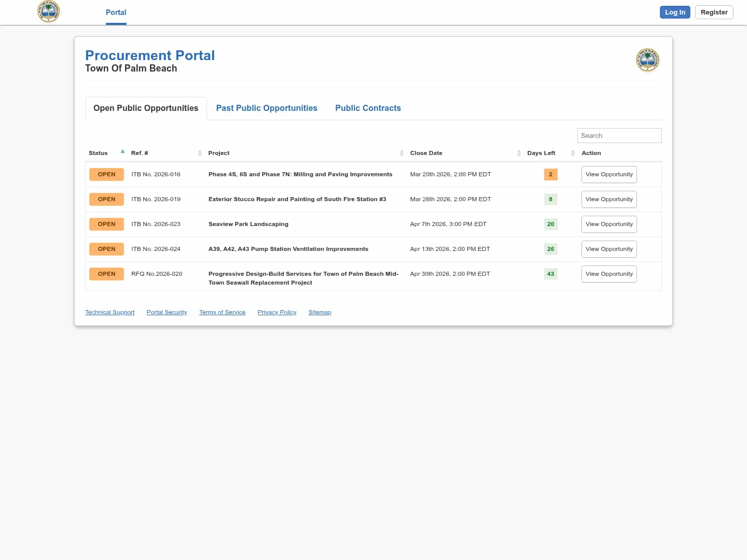View Opportunity for Seaview Park Landscaping
747x560 pixels.
point(609,224)
